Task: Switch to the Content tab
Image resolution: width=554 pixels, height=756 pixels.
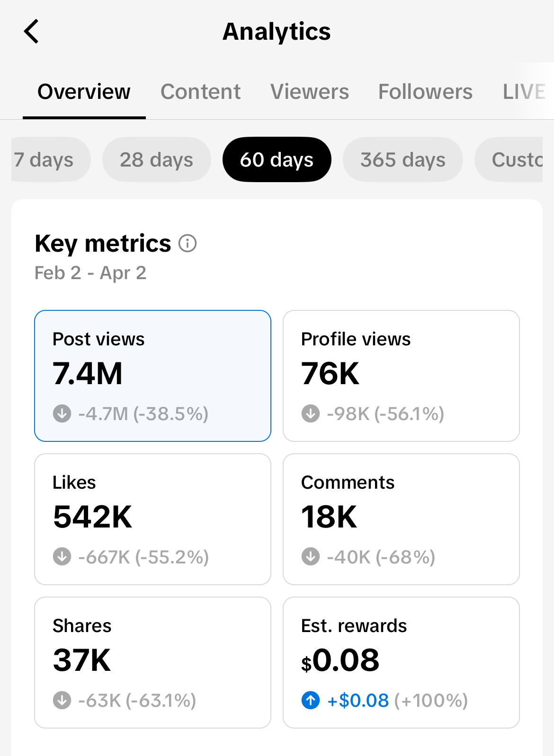Action: tap(200, 92)
